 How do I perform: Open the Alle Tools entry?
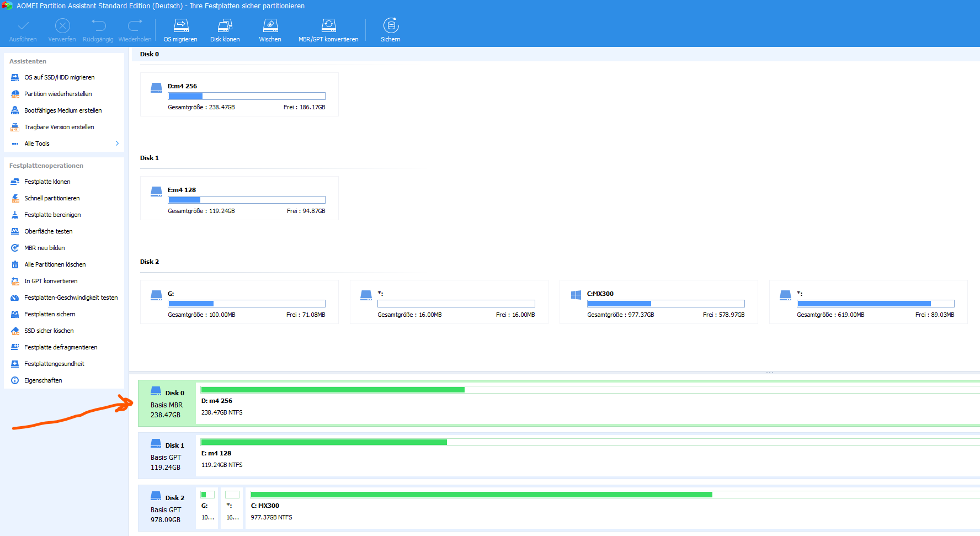point(64,144)
